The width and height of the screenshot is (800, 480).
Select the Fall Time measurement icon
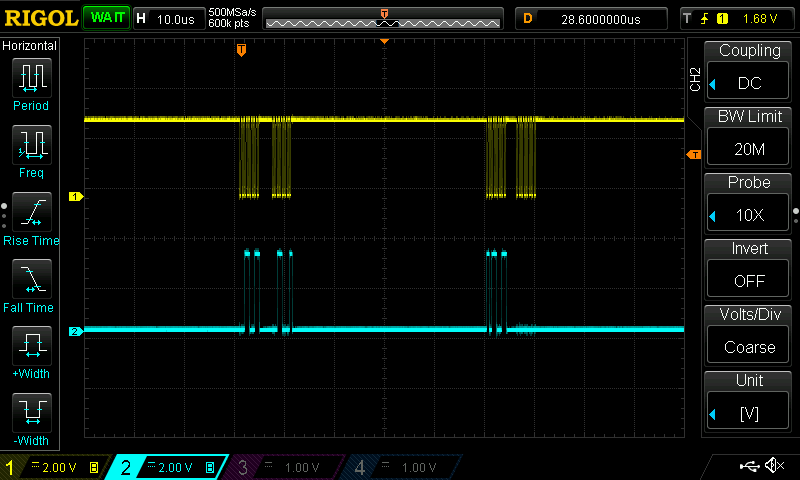(32, 279)
